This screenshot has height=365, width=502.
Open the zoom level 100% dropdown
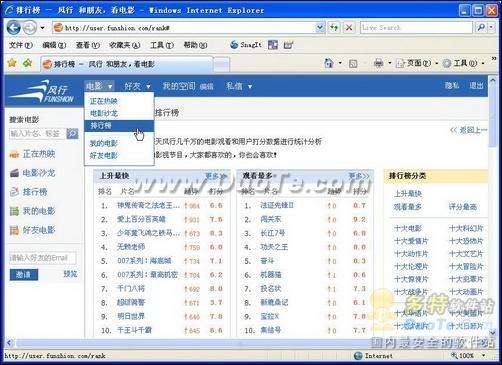(484, 356)
